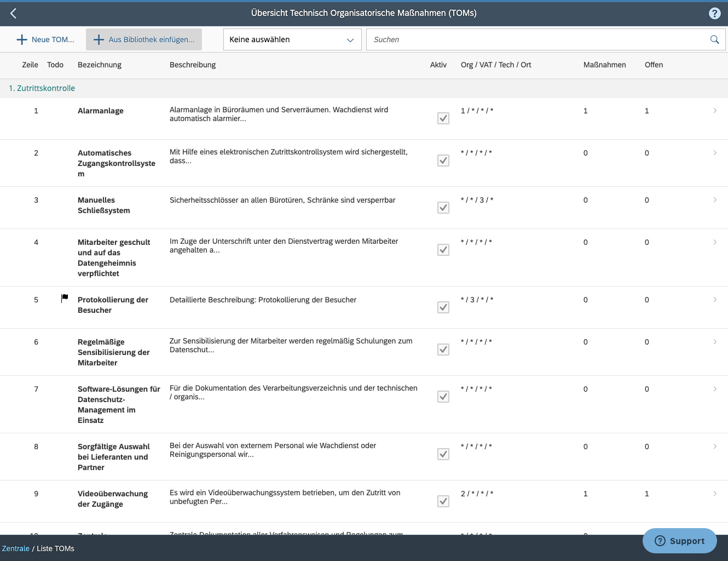This screenshot has height=561, width=728.
Task: Disable Aktiv for Videoüberwachung der Zugänge
Action: click(443, 501)
